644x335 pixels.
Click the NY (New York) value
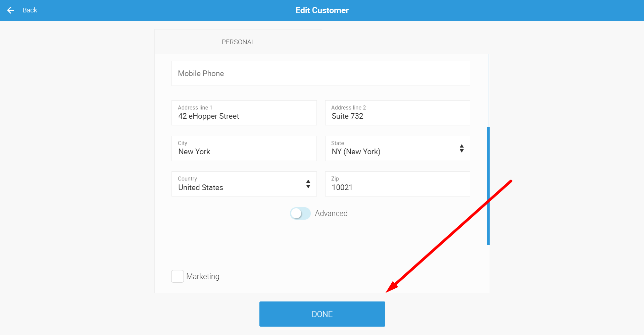click(x=356, y=152)
